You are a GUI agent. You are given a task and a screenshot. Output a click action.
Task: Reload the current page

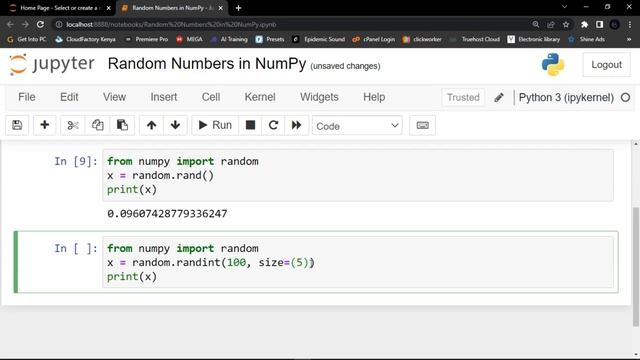[40, 24]
